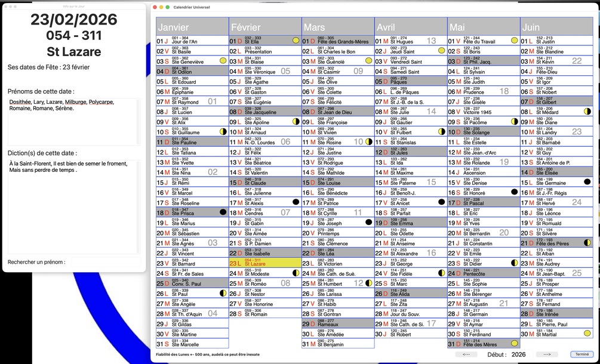Click the Début year field showing 2026

[521, 354]
